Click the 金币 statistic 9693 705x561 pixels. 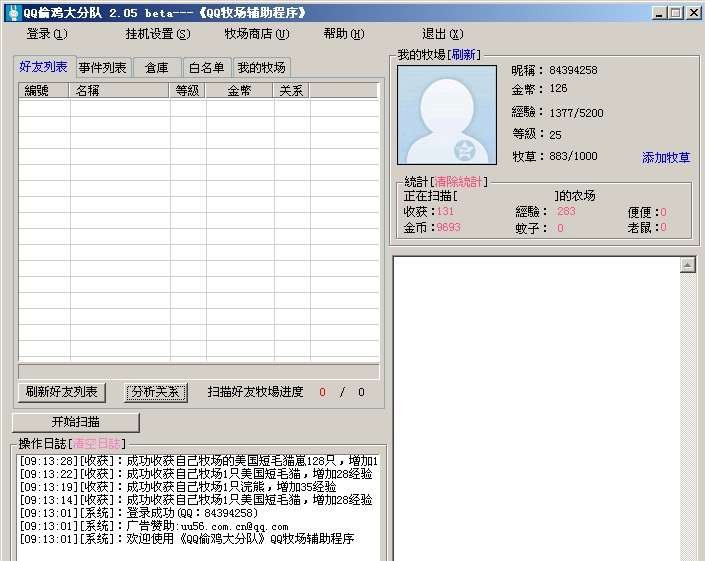pos(448,227)
